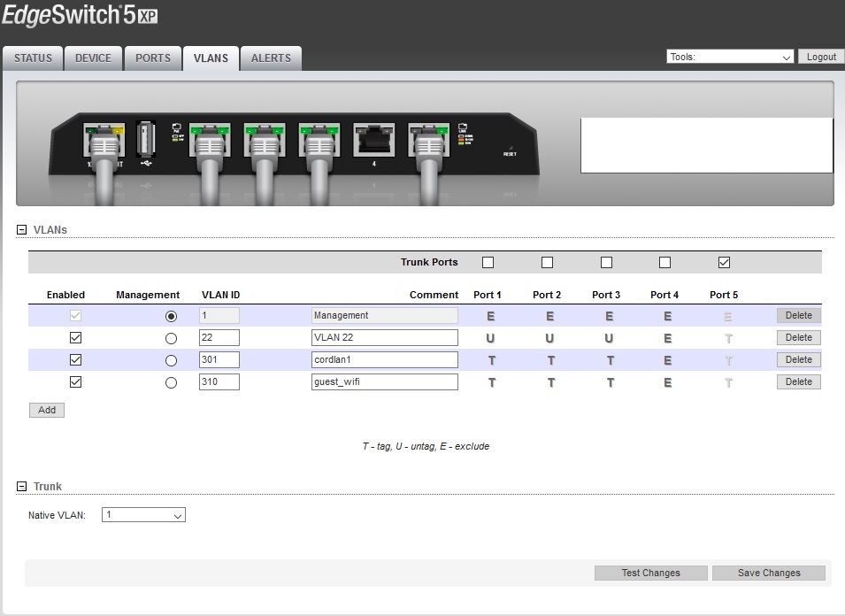Toggle Port 1 mode for Management VLAN
The height and width of the screenshot is (616, 845).
pyautogui.click(x=491, y=316)
